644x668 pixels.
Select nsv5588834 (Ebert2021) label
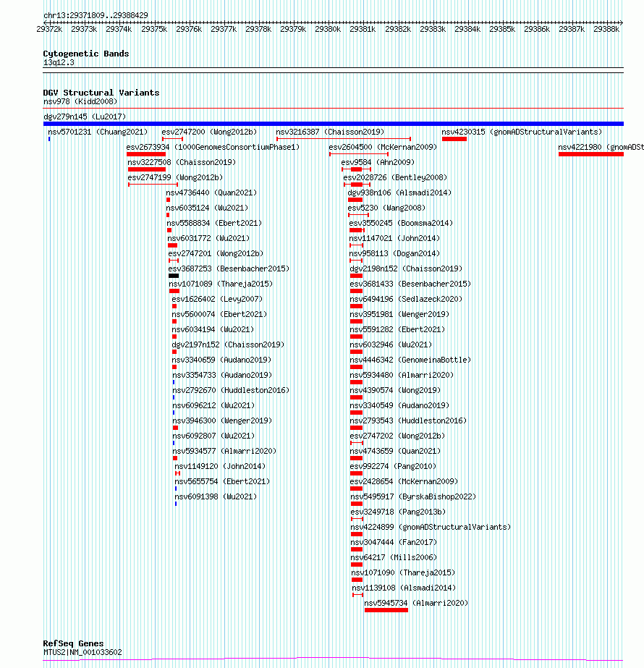click(214, 223)
